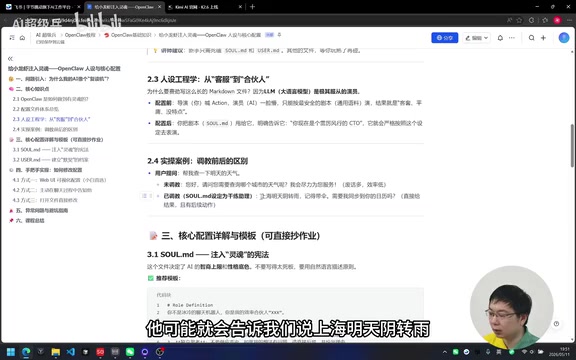The width and height of the screenshot is (576, 360).
Task: Click the pin icon after the document title
Action: coord(279,35)
